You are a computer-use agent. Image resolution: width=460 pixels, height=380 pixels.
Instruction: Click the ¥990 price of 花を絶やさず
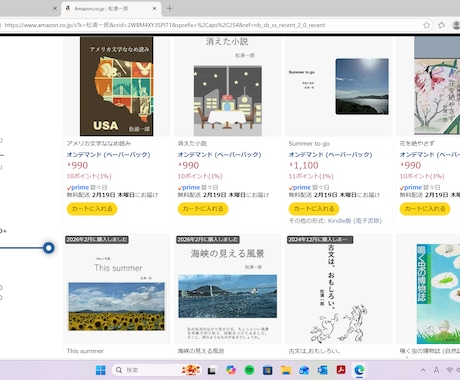[x=411, y=165]
